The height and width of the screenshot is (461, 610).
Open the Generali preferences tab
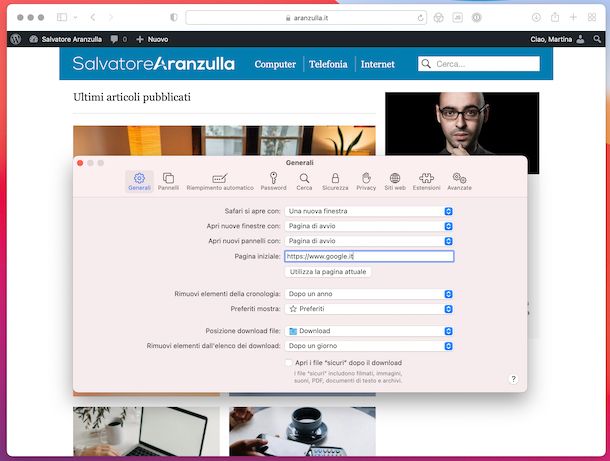(x=139, y=181)
